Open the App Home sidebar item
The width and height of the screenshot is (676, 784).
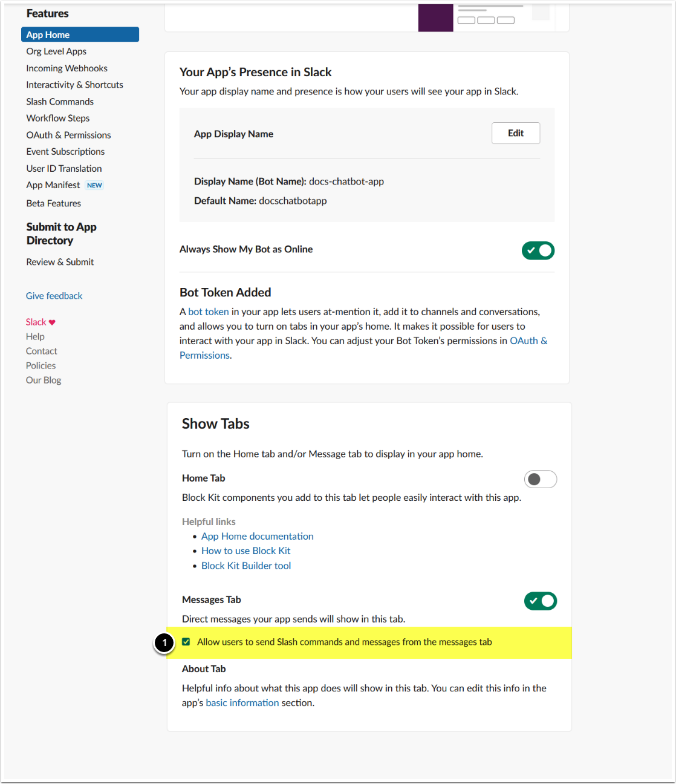point(80,34)
